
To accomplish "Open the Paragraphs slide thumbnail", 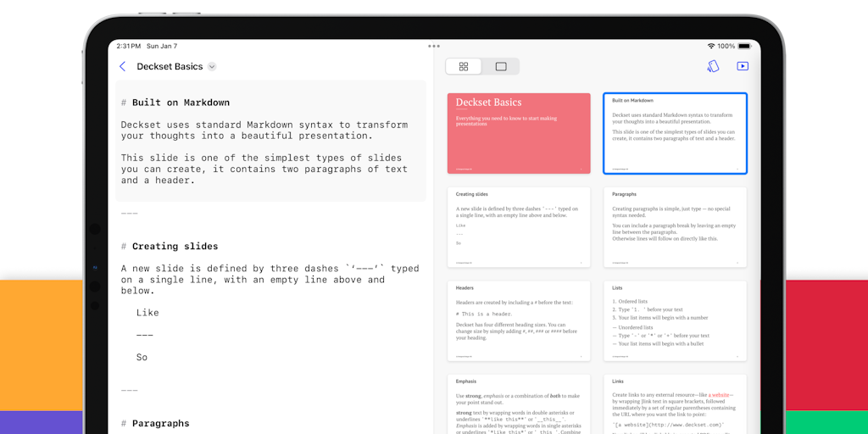I will tap(675, 227).
